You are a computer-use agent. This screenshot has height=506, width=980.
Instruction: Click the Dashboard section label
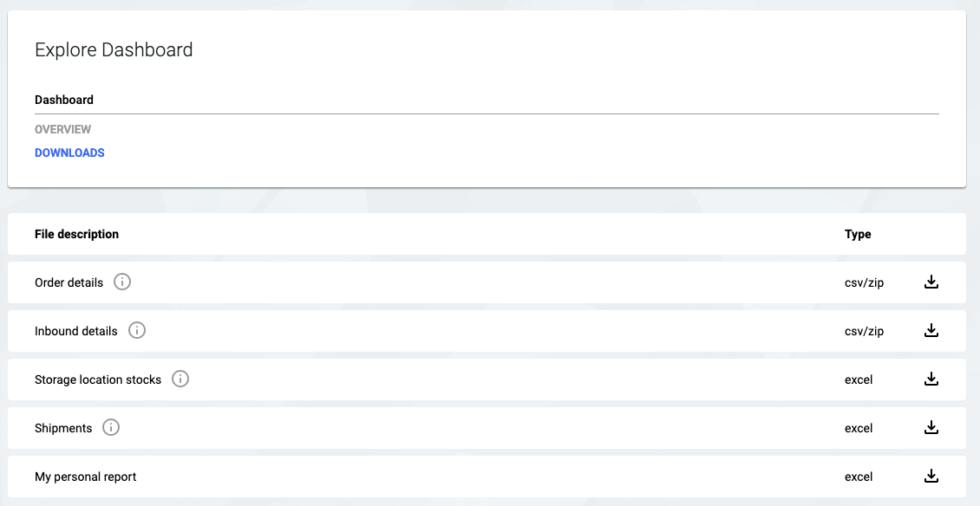(x=64, y=100)
